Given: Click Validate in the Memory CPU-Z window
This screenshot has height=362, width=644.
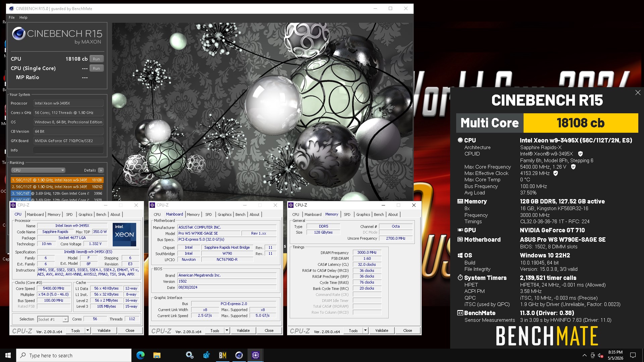Looking at the screenshot, I should (382, 331).
